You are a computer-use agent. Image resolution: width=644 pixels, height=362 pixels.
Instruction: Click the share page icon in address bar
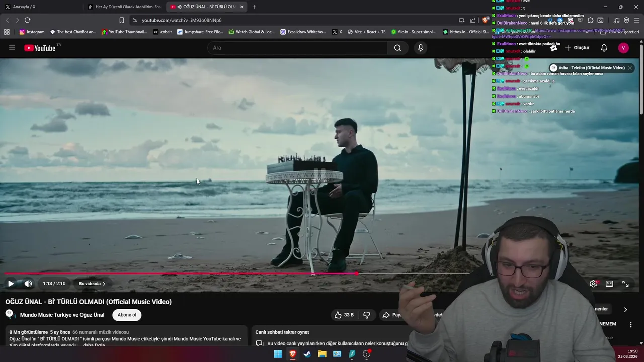coord(473,20)
